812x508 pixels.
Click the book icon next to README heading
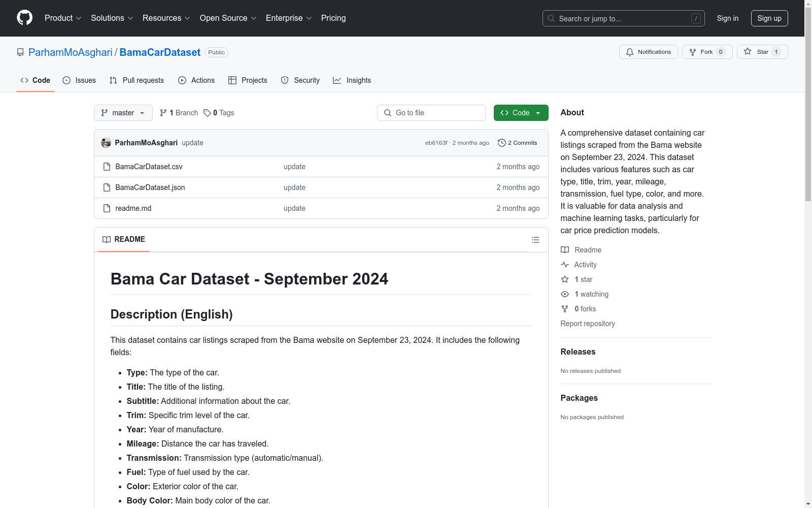107,239
